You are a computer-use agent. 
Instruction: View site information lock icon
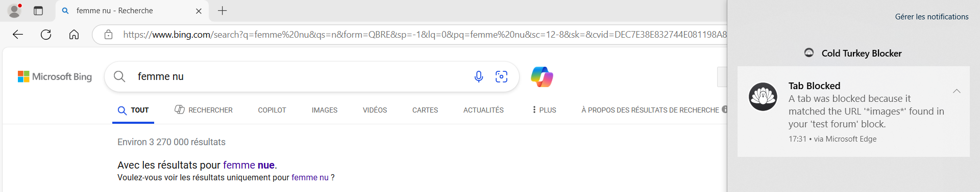108,35
